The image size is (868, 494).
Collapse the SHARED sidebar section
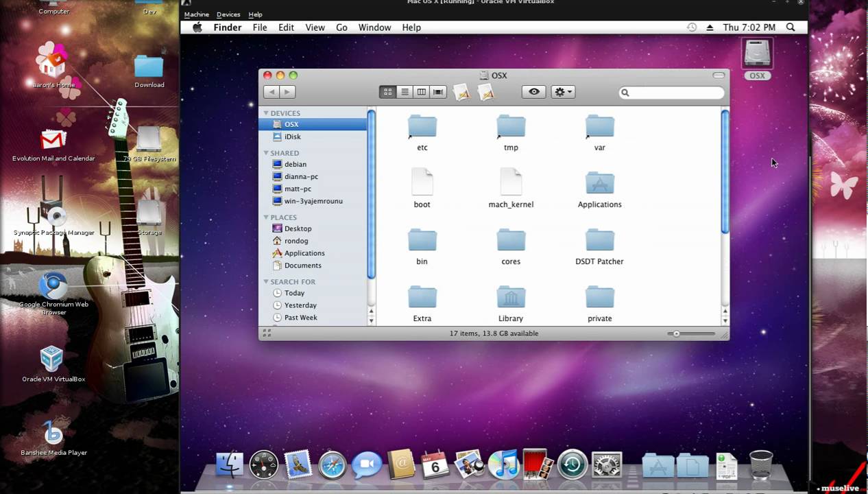[266, 153]
